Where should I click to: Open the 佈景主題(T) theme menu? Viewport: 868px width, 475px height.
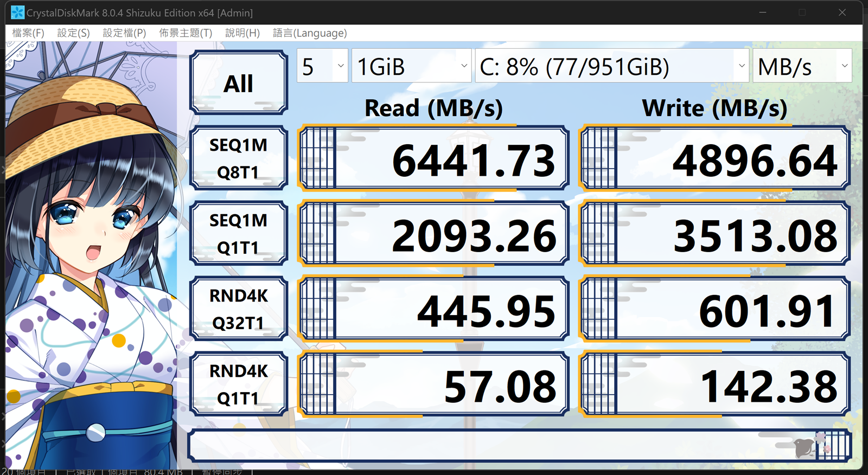(186, 33)
